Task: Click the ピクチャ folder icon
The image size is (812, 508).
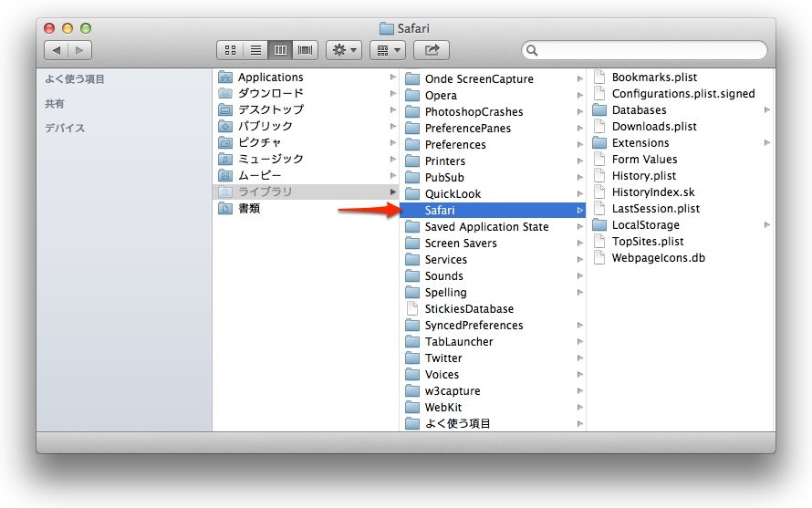Action: (x=225, y=142)
